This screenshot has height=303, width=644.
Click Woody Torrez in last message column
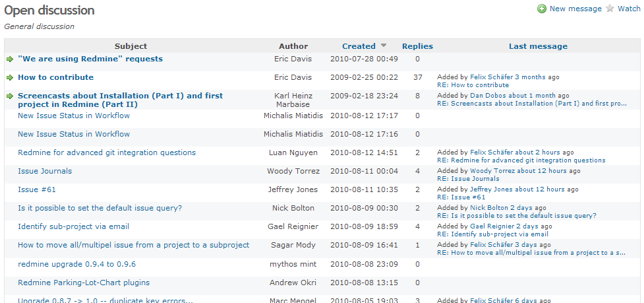tap(492, 170)
